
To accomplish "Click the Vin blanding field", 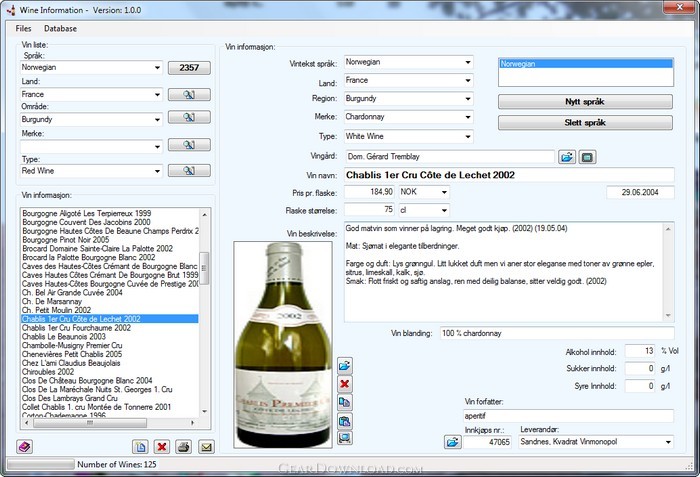I will click(557, 333).
